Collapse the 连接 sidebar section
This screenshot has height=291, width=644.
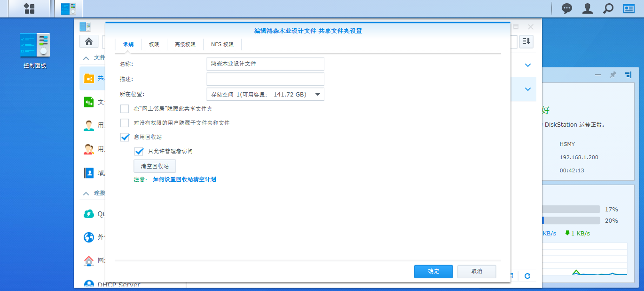[x=86, y=193]
